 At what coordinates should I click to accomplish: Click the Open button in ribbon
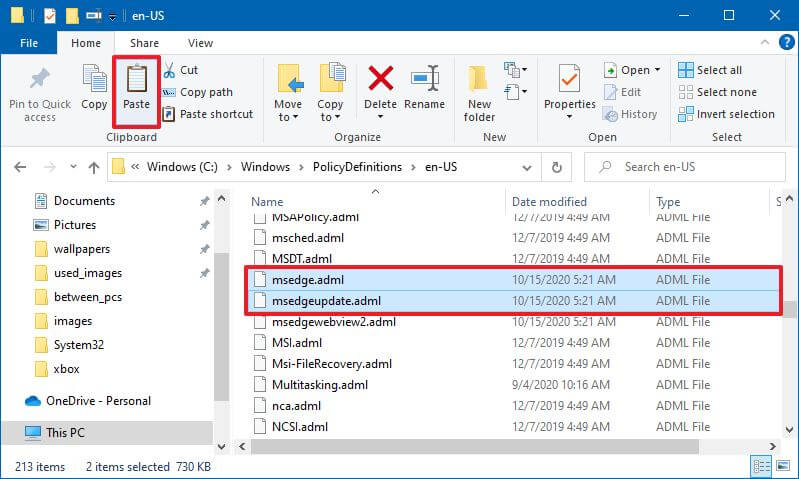pos(626,70)
